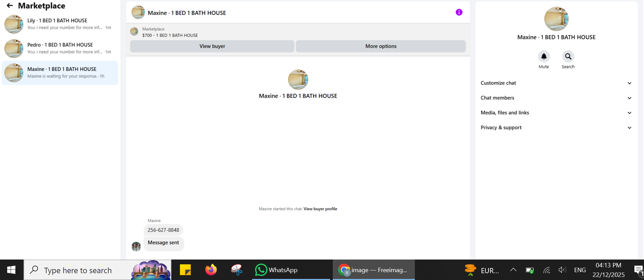Open Wi-Fi network tray icon
Image resolution: width=644 pixels, height=280 pixels.
(x=547, y=270)
